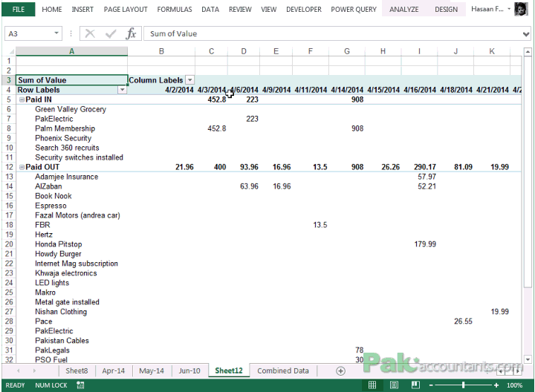Select column G header
Image resolution: width=535 pixels, height=392 pixels.
[x=347, y=51]
